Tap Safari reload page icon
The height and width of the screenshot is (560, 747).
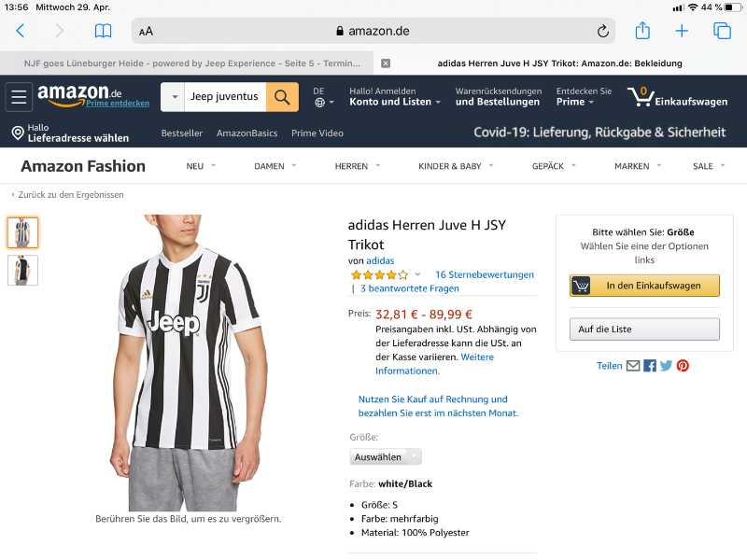[x=603, y=31]
